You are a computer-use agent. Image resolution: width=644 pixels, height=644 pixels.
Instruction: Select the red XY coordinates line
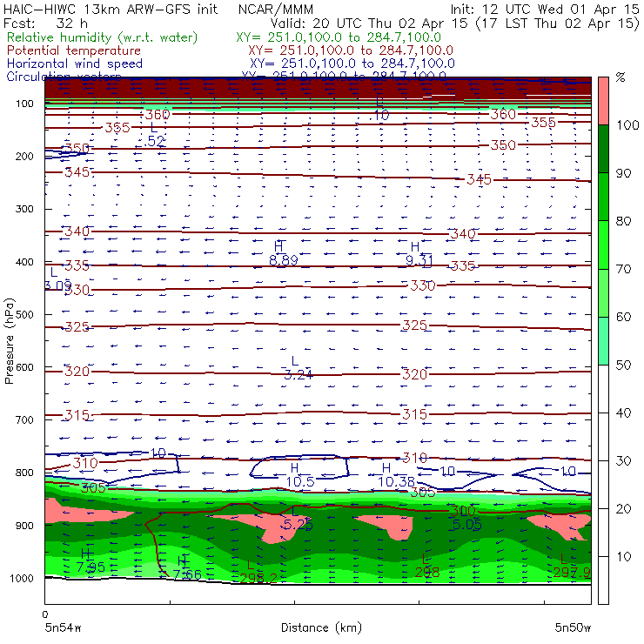point(351,50)
